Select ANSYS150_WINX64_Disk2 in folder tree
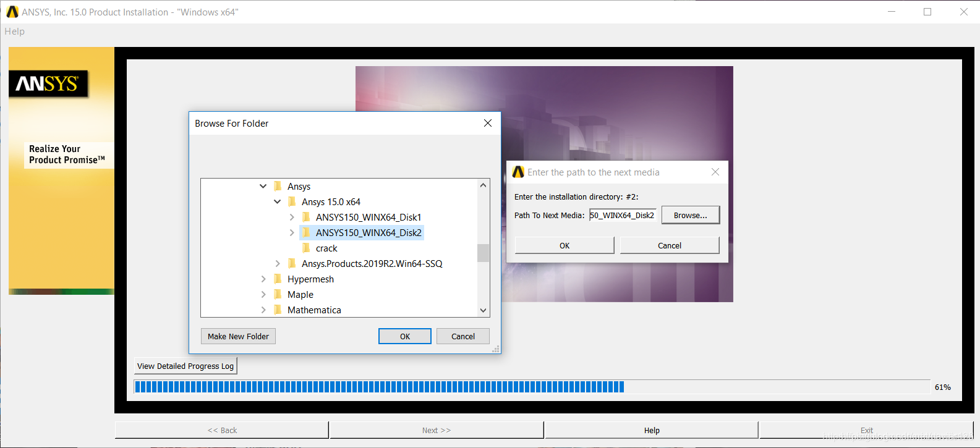 click(369, 232)
